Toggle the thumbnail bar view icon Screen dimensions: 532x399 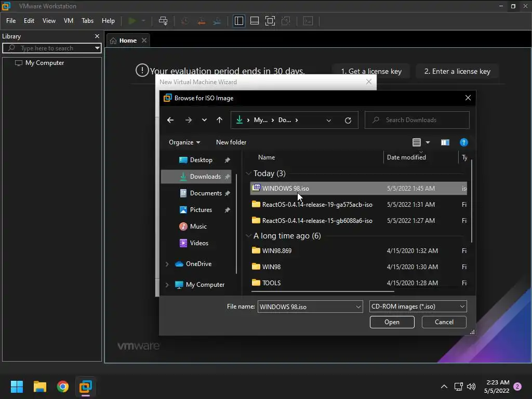pyautogui.click(x=255, y=21)
